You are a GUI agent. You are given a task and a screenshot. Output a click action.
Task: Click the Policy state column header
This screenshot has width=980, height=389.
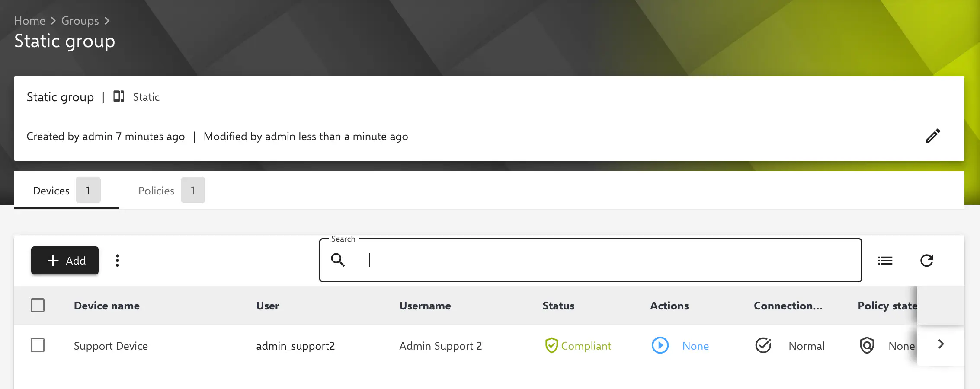point(887,306)
